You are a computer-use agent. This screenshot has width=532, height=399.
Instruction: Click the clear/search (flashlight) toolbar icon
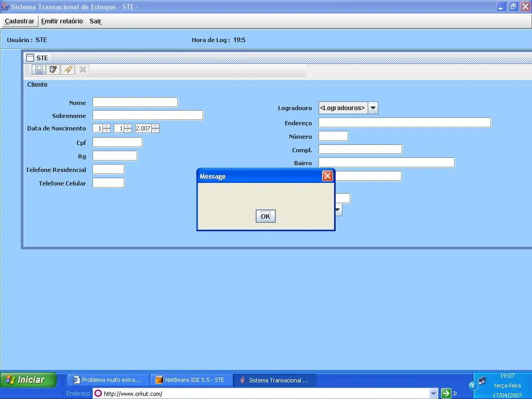[68, 70]
